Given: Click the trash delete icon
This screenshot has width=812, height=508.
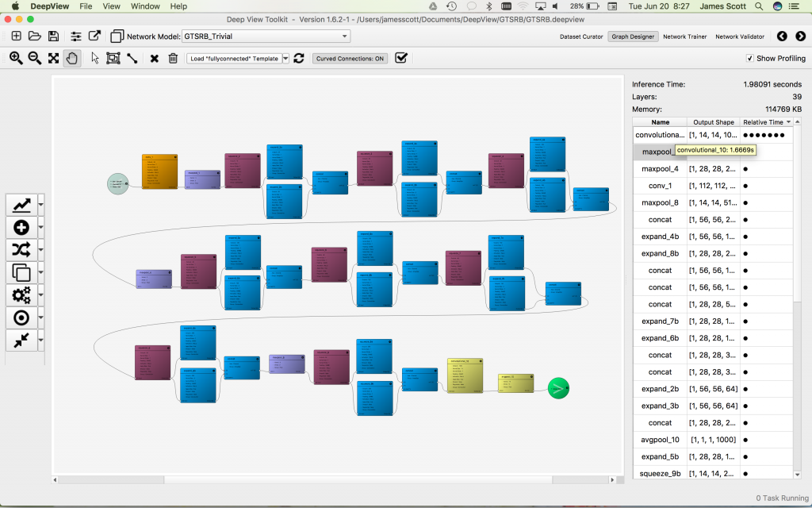Looking at the screenshot, I should (x=173, y=58).
